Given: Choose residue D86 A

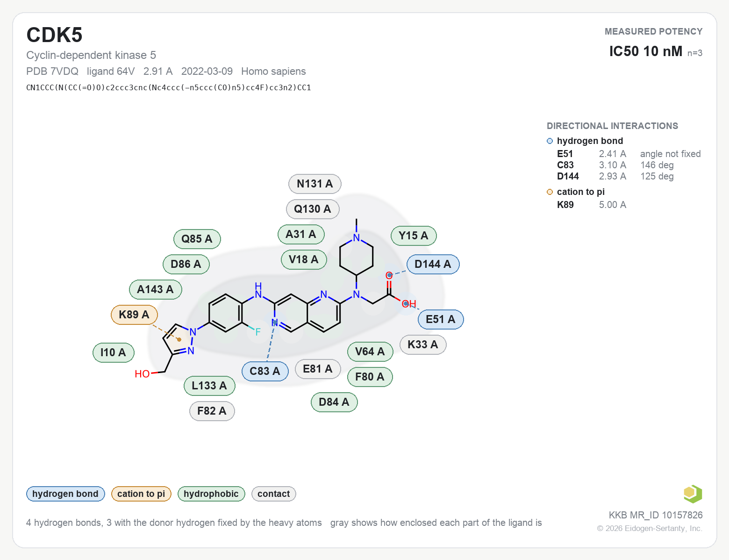Looking at the screenshot, I should click(x=186, y=264).
